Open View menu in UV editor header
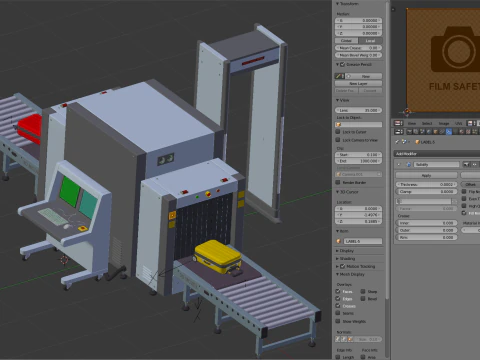Image resolution: width=480 pixels, height=360 pixels. (x=412, y=123)
